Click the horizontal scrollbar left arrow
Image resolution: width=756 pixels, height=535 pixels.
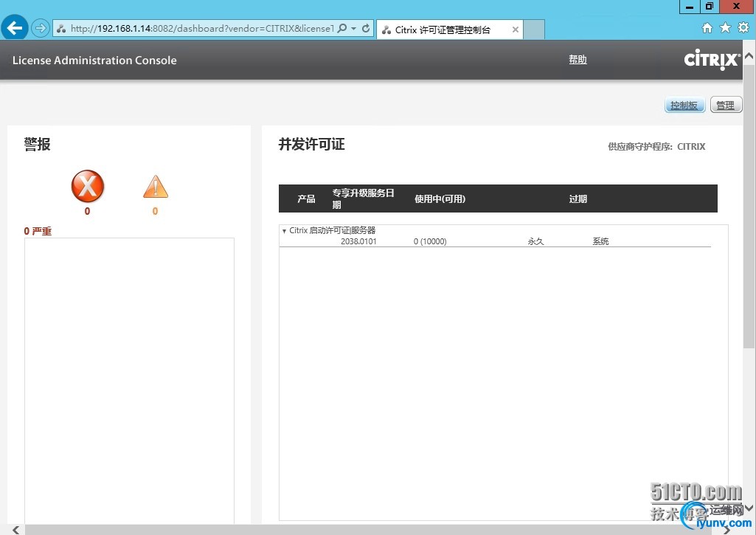[16, 530]
